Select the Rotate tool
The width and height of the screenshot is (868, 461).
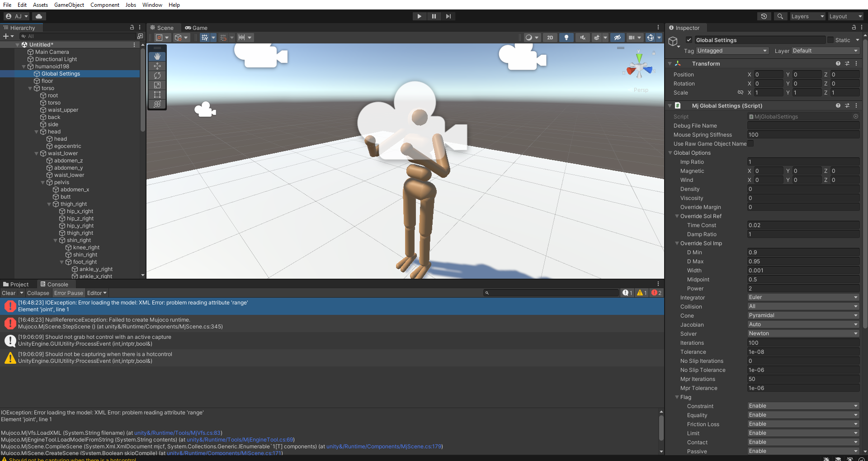(157, 76)
